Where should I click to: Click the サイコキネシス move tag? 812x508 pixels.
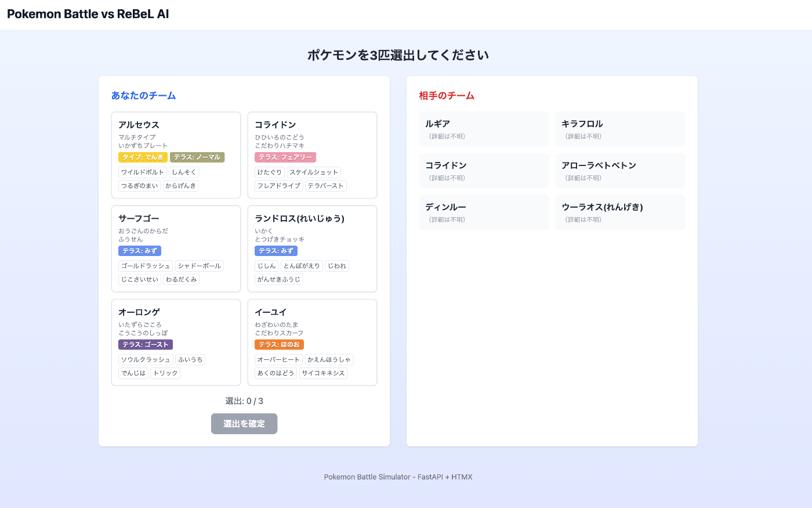[x=324, y=373]
